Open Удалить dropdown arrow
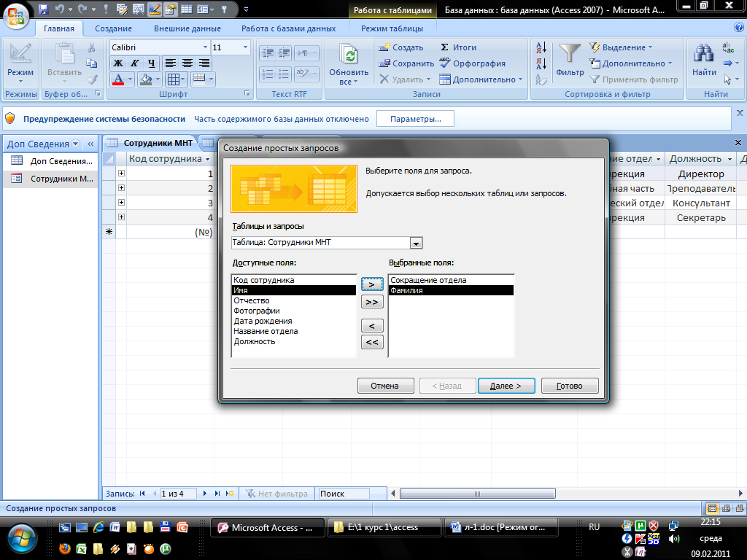Viewport: 747px width, 560px height. 429,79
